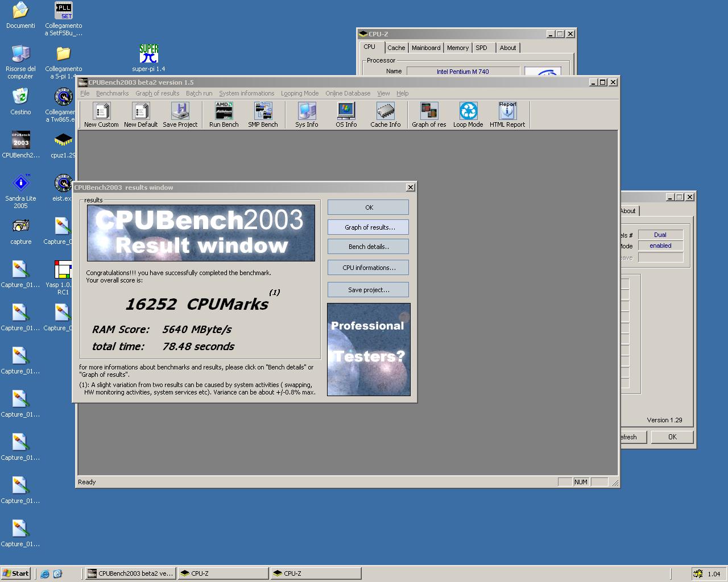Image resolution: width=728 pixels, height=582 pixels.
Task: Click the New Custom toolbar icon
Action: coord(101,115)
